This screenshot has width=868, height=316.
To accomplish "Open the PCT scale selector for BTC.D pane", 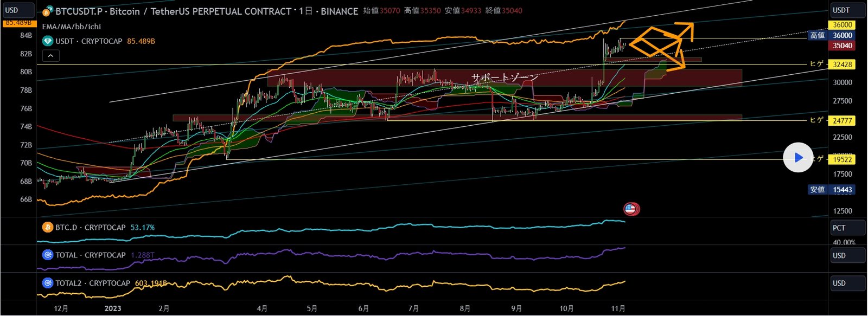I will pos(847,228).
